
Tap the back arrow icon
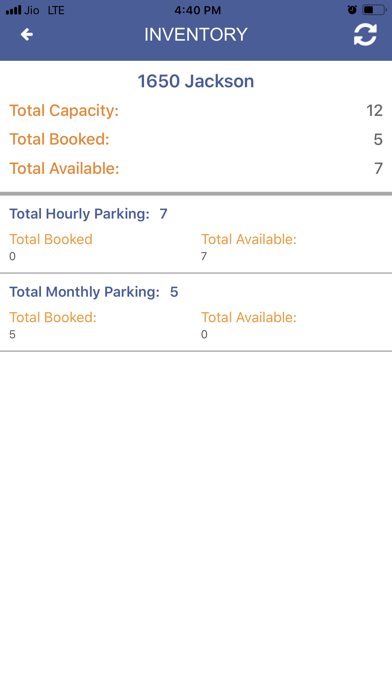[x=27, y=35]
